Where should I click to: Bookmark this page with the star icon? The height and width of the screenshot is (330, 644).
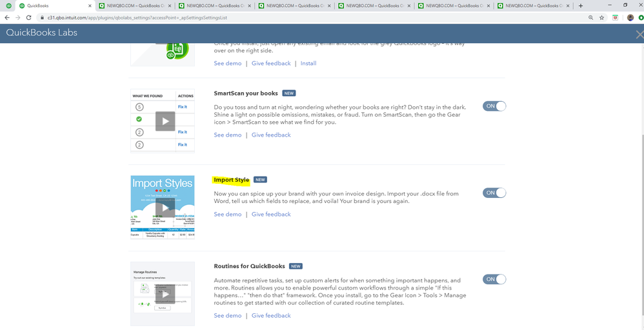[x=601, y=17]
